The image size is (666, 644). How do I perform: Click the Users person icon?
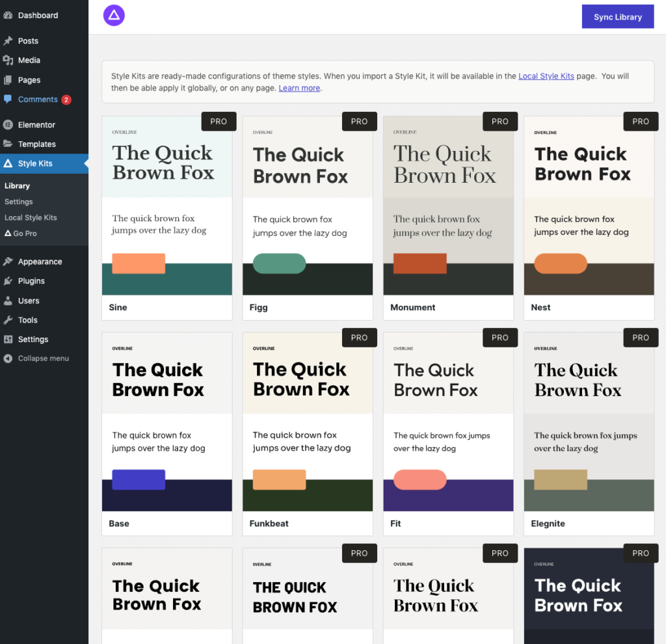tap(8, 301)
